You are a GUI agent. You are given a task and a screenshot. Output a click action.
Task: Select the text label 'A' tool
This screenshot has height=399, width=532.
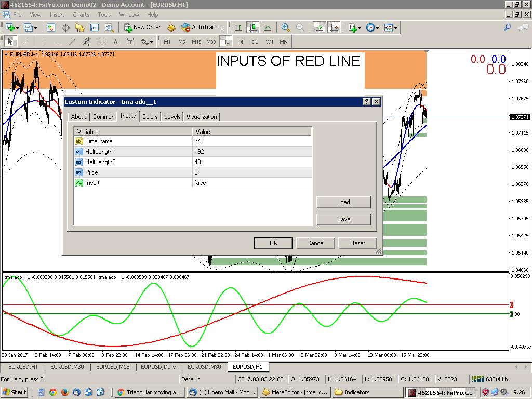tap(115, 42)
